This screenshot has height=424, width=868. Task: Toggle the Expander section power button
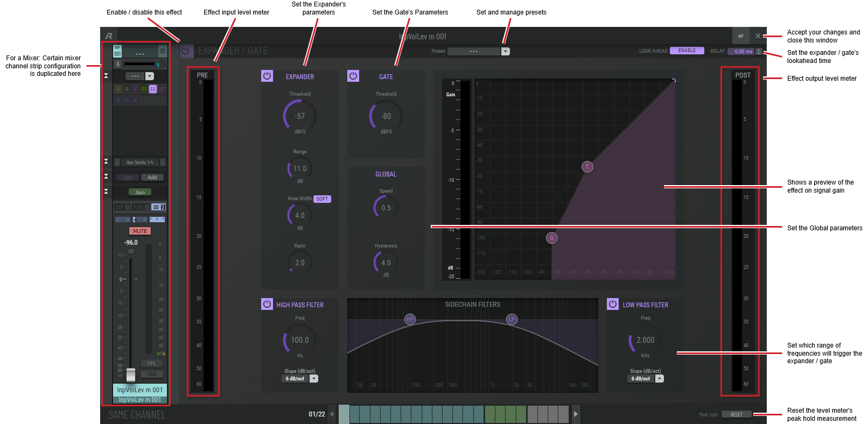click(267, 76)
